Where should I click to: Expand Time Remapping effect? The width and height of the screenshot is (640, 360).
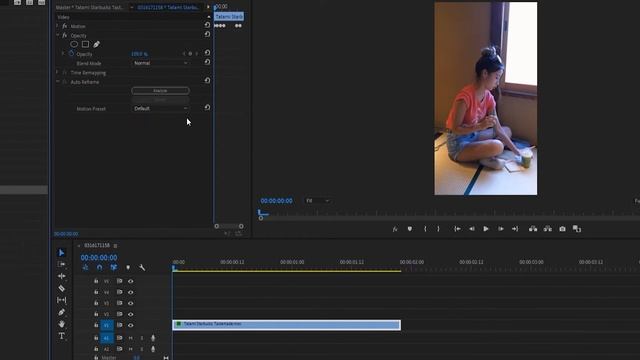click(58, 72)
